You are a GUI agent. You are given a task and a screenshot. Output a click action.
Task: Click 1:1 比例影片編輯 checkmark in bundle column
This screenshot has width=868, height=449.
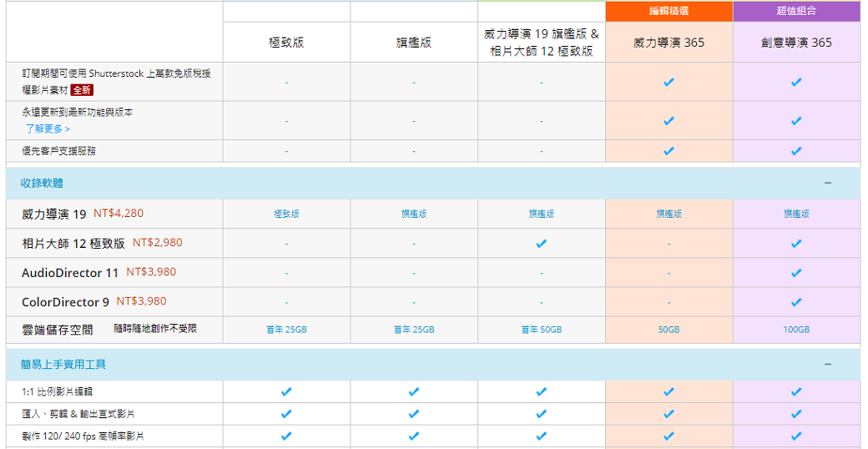pyautogui.click(x=542, y=392)
